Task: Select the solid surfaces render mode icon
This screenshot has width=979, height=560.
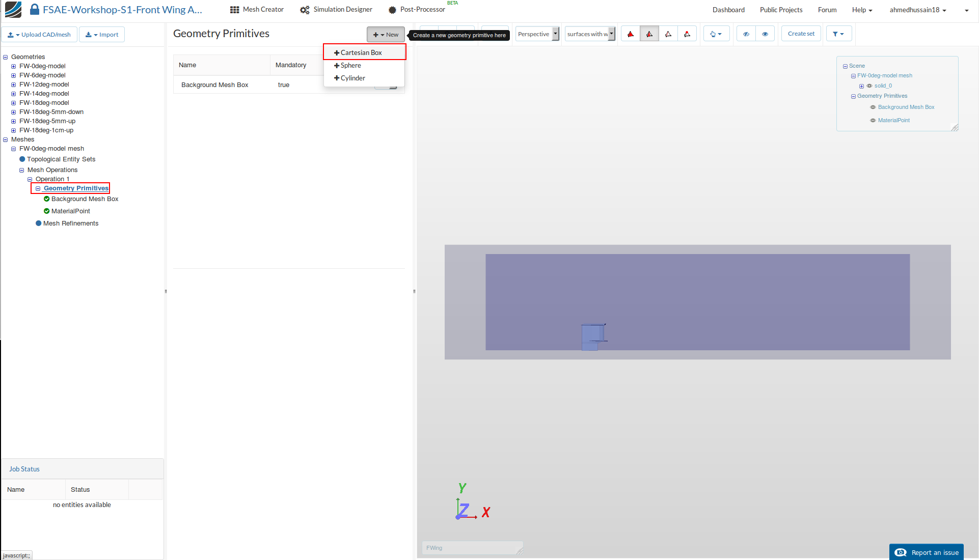Action: pos(631,34)
